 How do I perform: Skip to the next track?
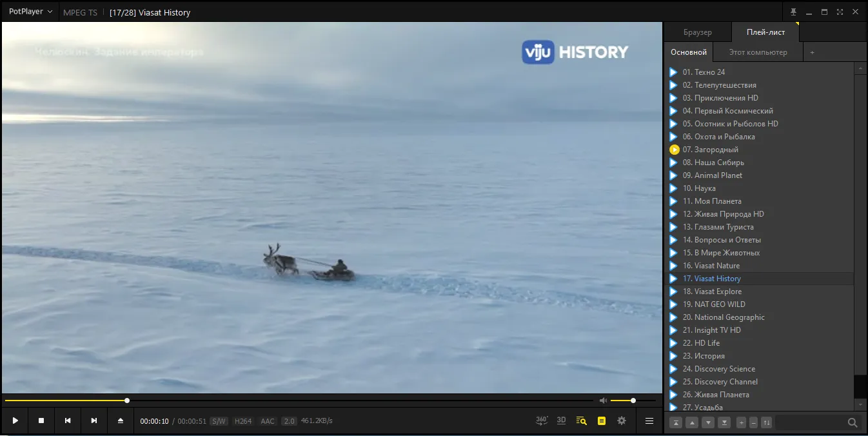94,421
